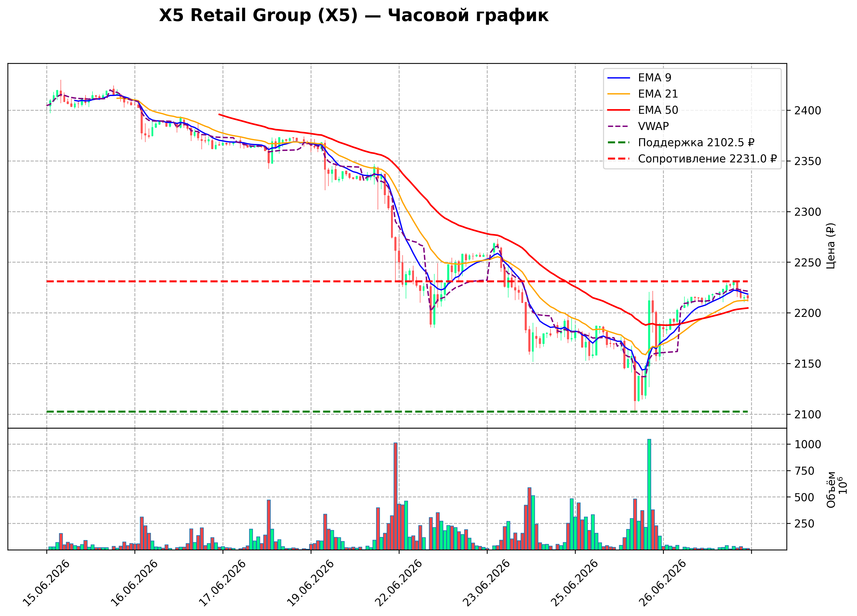The image size is (857, 616).
Task: Click the 250 volume axis label
Action: click(804, 524)
